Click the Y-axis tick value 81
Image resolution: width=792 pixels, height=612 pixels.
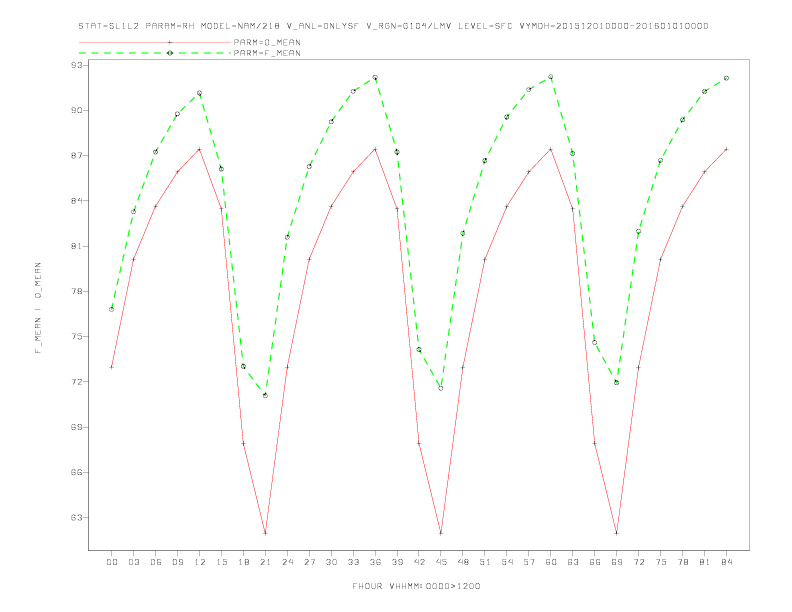click(x=77, y=246)
